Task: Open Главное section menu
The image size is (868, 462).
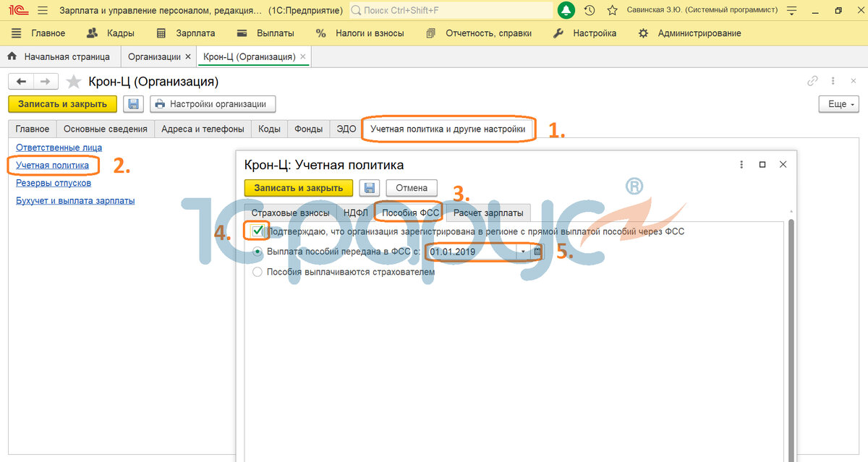Action: point(38,33)
